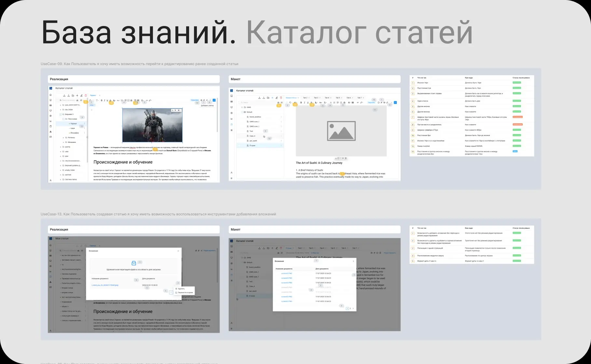Viewport: 591px width, 364px height.
Task: Click red trash icon in UseCase-13 Макет toolbar
Action: click(281, 248)
